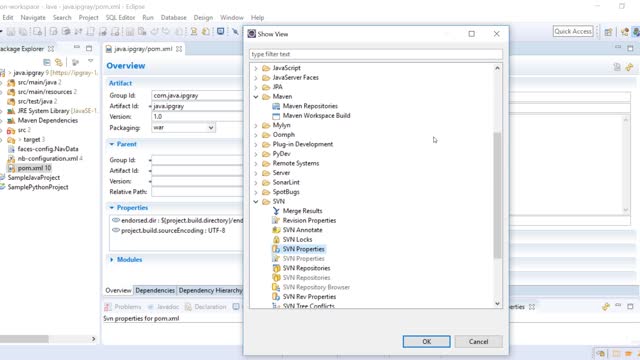Maximize the Package Explorer panel

coord(89,48)
